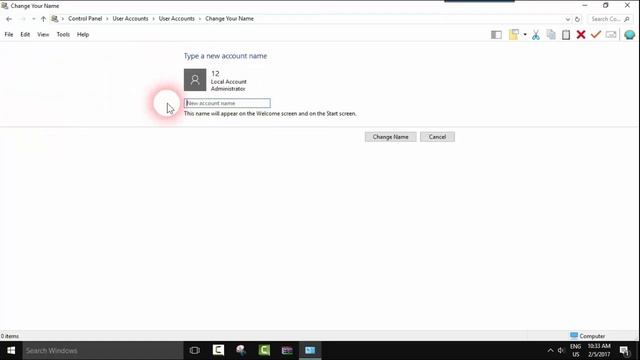Viewport: 640px width, 360px height.
Task: Expand the chevron before Change Your Name
Action: pos(200,19)
